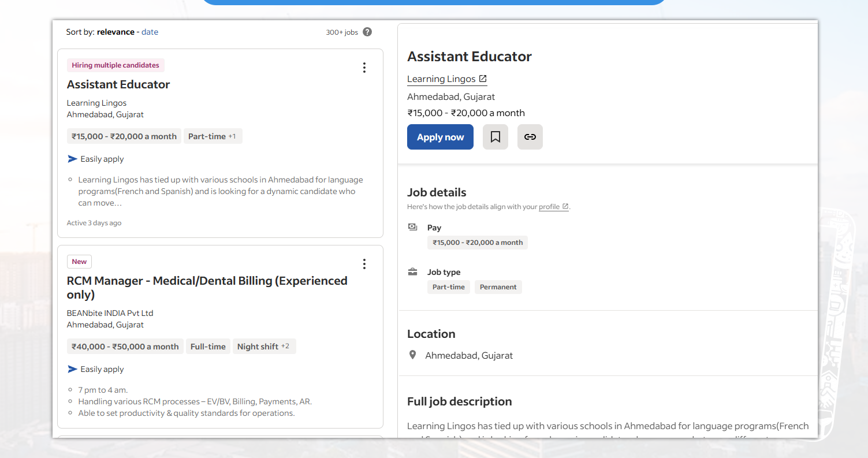Image resolution: width=868 pixels, height=458 pixels.
Task: Sort job results by relevance
Action: (x=116, y=32)
